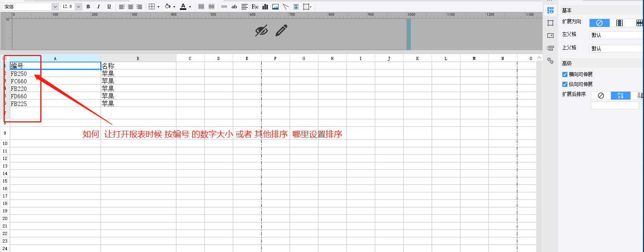The width and height of the screenshot is (644, 252).
Task: Select the 编号 header cell
Action: pyautogui.click(x=55, y=66)
